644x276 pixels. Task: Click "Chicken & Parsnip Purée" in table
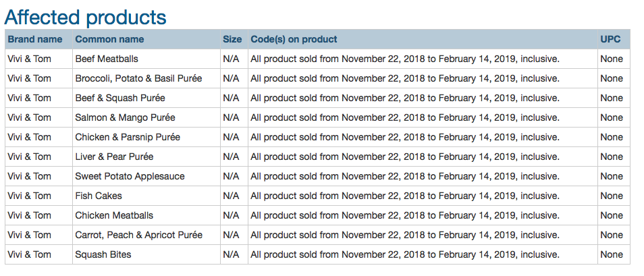coord(128,137)
